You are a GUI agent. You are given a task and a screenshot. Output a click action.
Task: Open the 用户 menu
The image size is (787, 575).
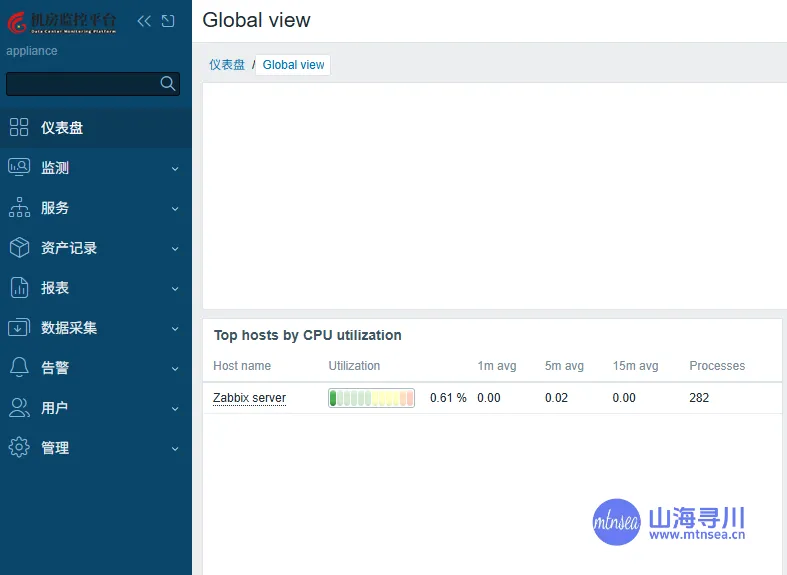[96, 408]
